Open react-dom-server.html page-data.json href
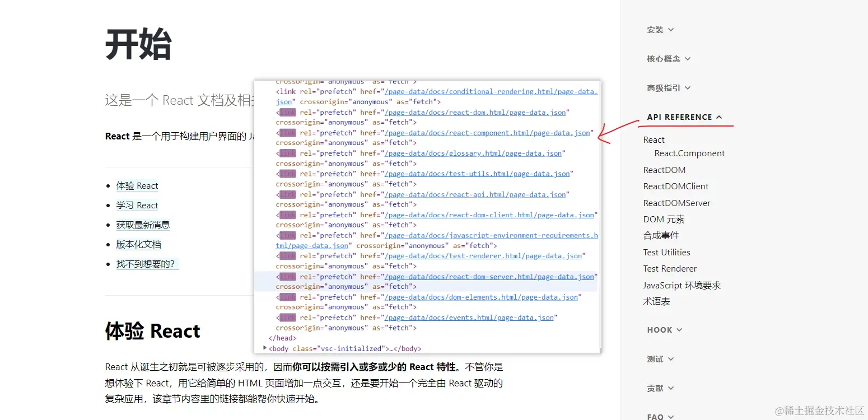868x420 pixels. coord(489,277)
